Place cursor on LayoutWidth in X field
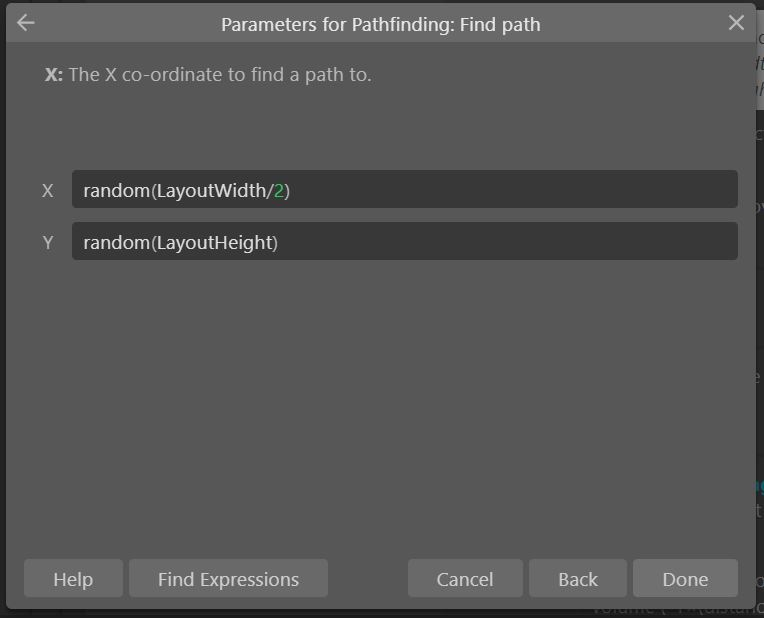Screen dimensions: 764x618 pos(211,191)
